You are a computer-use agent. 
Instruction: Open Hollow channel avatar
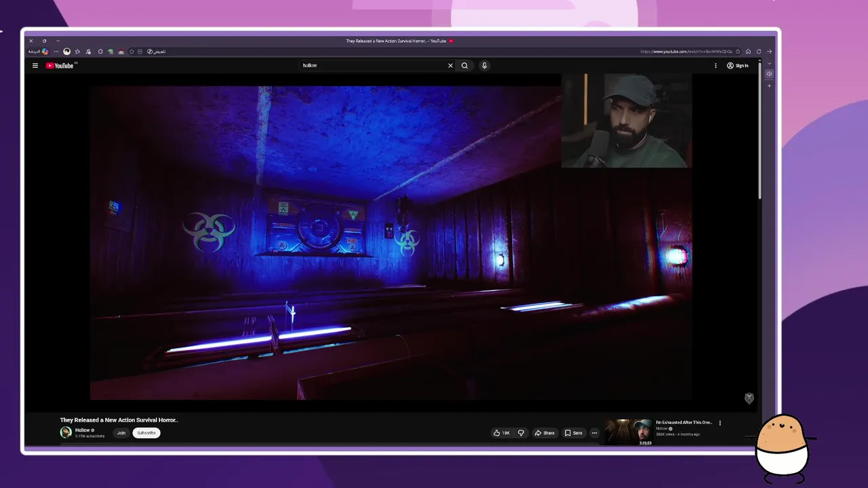pyautogui.click(x=66, y=432)
